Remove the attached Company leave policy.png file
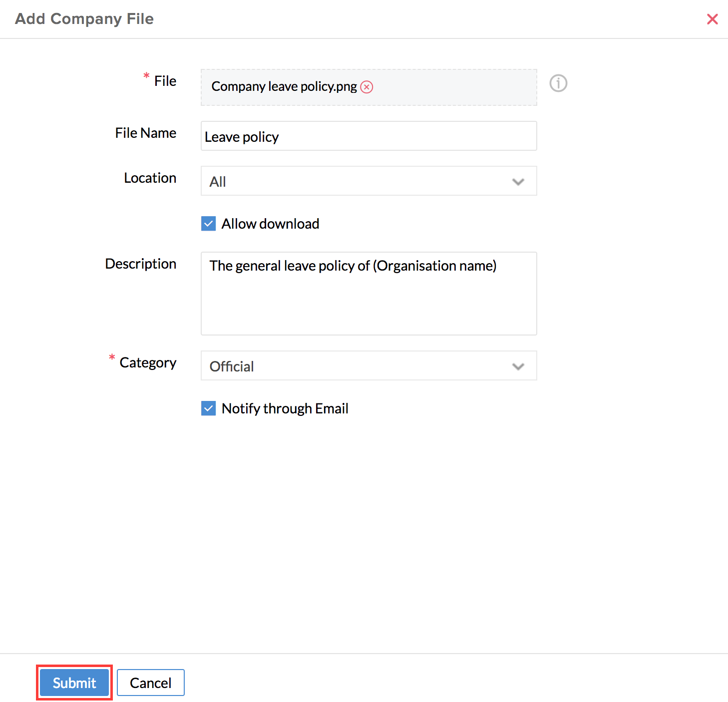Viewport: 728px width, 702px height. [x=367, y=87]
